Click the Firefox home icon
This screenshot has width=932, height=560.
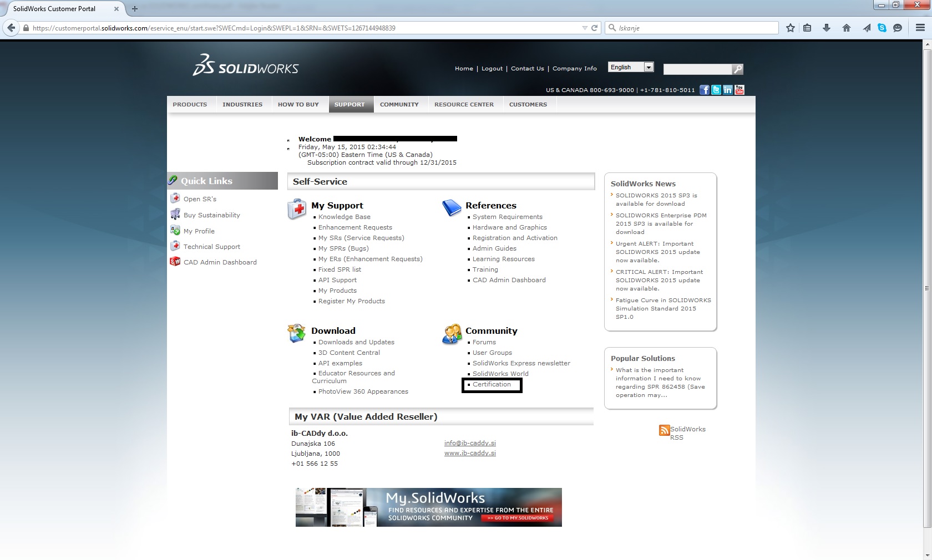click(x=847, y=28)
